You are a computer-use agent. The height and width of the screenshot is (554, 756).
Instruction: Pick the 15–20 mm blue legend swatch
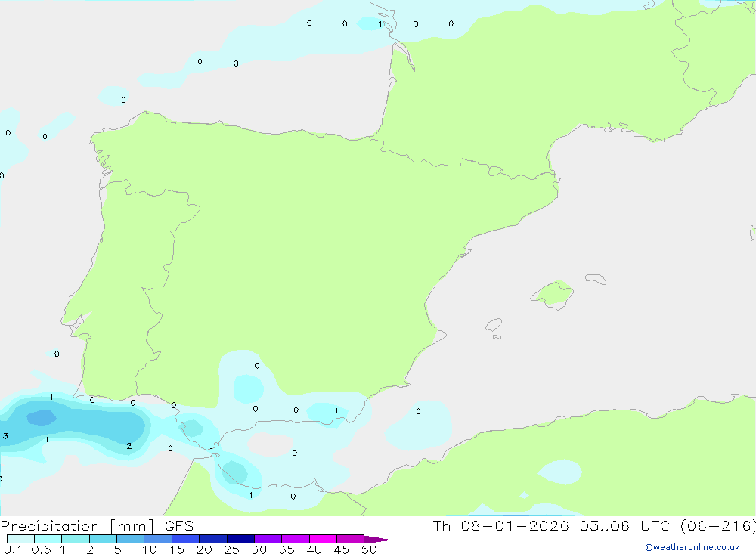pos(186,539)
